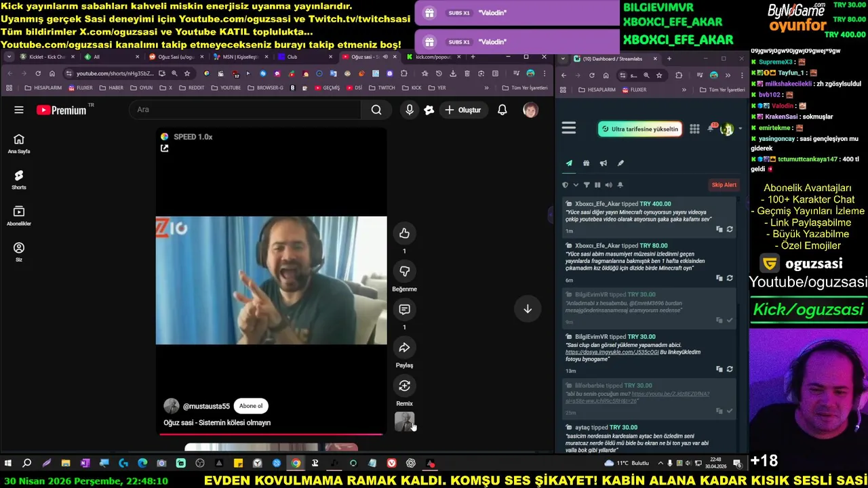This screenshot has width=868, height=488.
Task: Open Windows taskbar search
Action: click(27, 464)
